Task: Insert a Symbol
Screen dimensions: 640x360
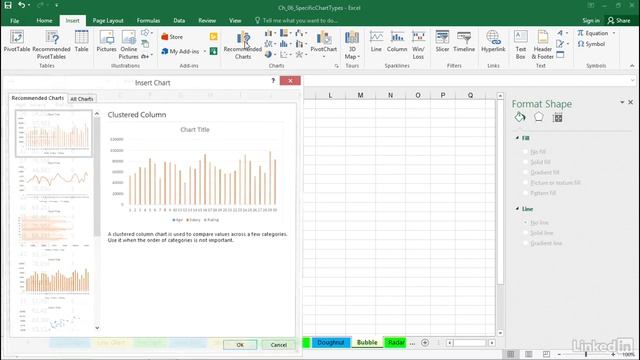Action: (591, 44)
